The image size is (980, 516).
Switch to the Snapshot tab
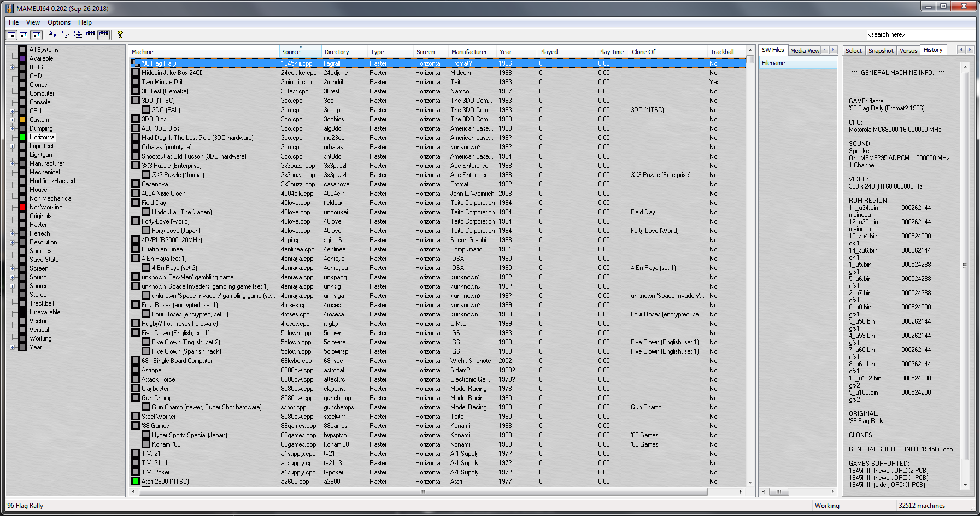pyautogui.click(x=881, y=50)
